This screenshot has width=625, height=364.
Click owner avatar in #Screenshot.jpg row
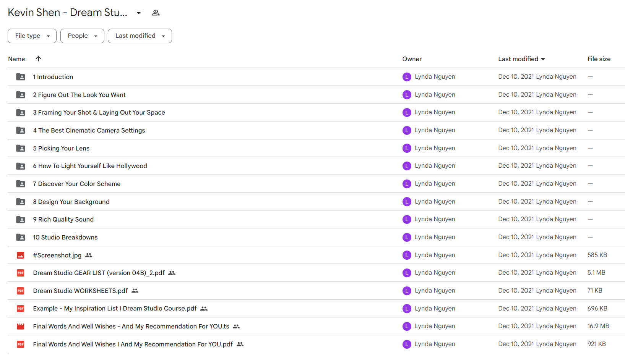pos(407,255)
